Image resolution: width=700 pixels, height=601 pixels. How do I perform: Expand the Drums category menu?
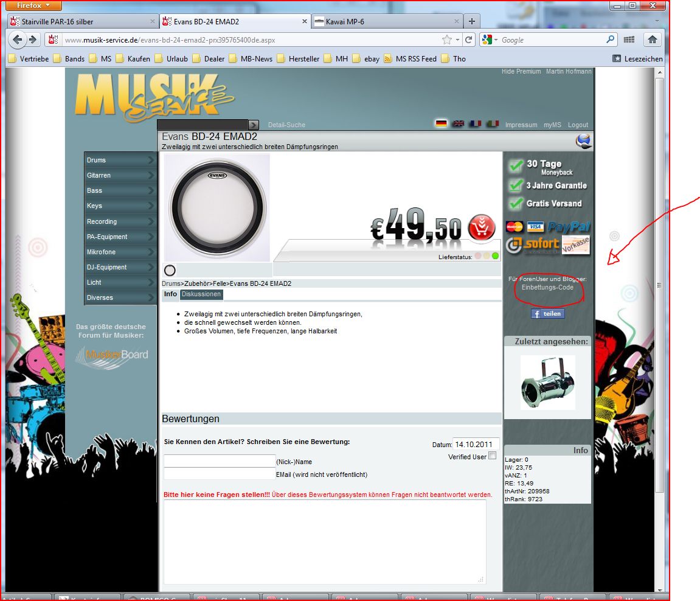pos(120,160)
